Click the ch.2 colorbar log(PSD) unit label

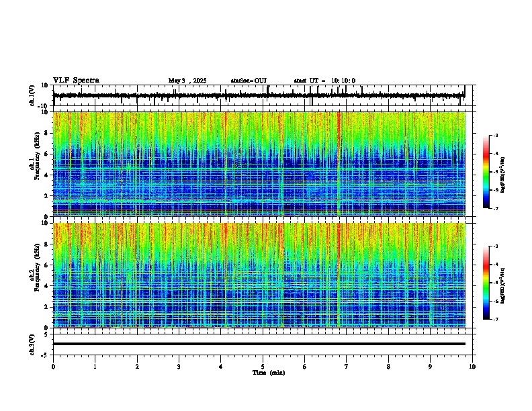point(503,285)
